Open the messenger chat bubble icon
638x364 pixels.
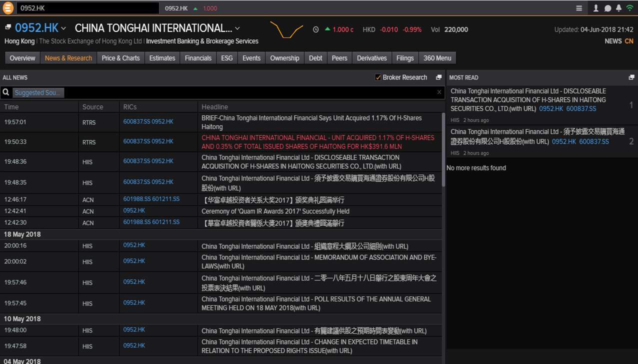(607, 8)
